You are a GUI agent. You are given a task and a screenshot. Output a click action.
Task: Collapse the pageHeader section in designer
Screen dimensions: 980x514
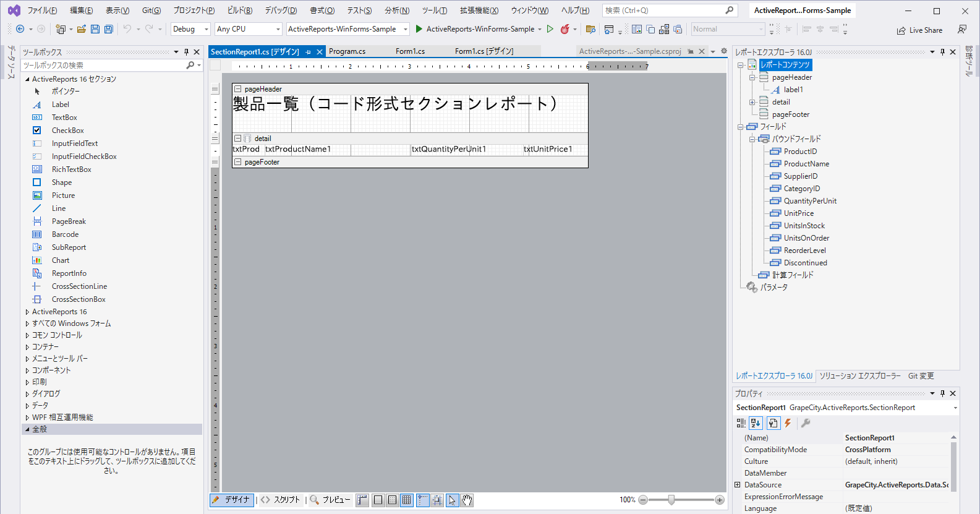[238, 89]
